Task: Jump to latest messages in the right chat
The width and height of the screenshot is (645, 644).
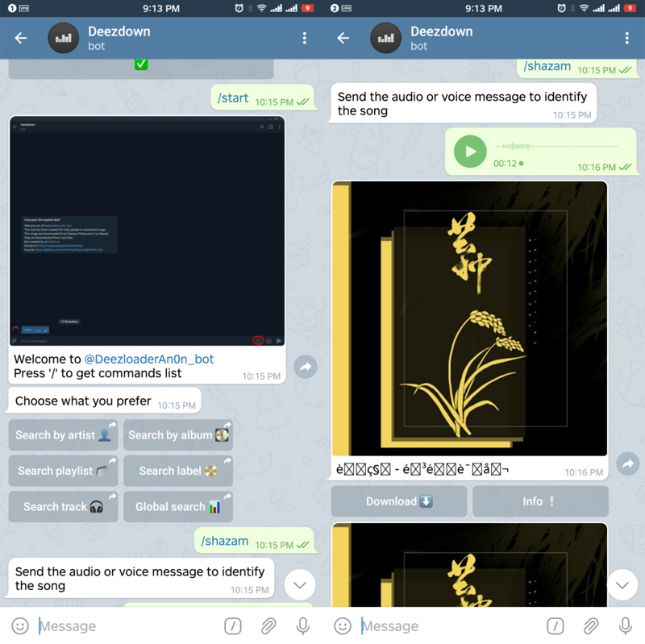Action: (622, 585)
